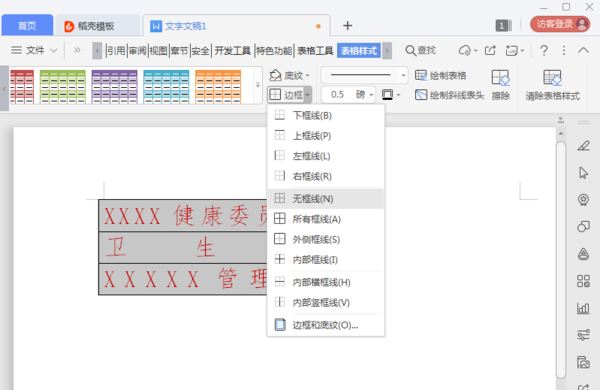Click Clear Table Style 清除表格样式
Image resolution: width=600 pixels, height=390 pixels.
(x=552, y=85)
